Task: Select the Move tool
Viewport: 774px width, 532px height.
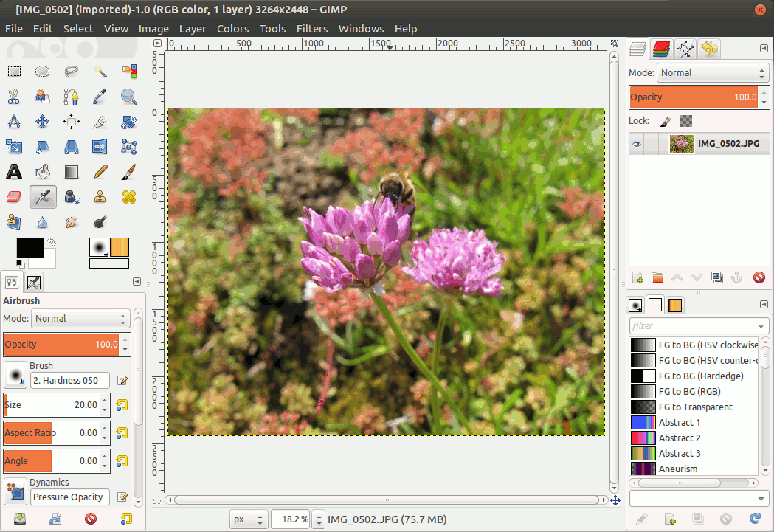Action: 42,121
